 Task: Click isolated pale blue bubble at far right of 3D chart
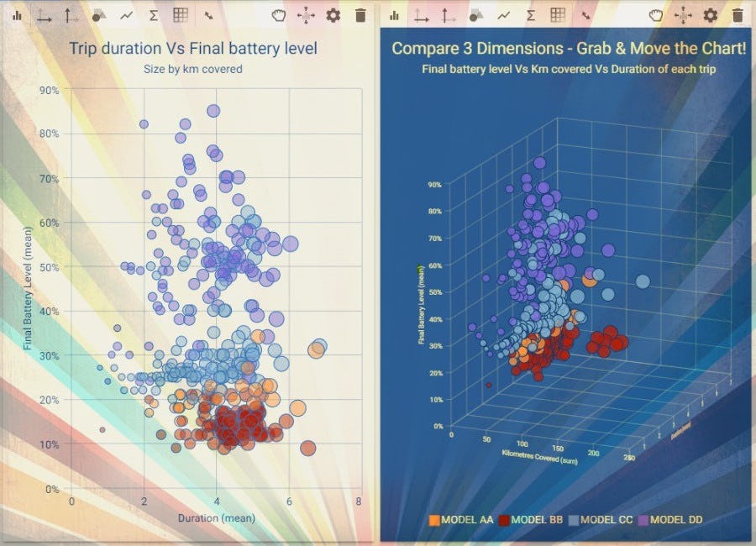pos(643,281)
